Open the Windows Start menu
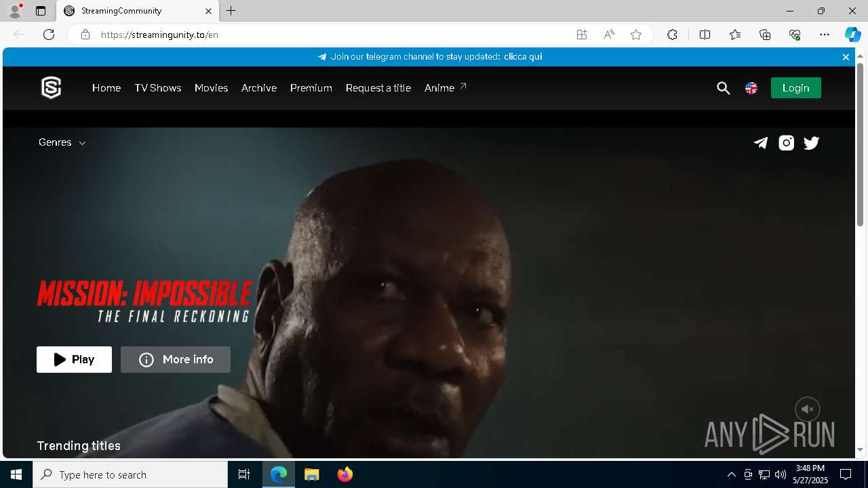868x488 pixels. click(x=16, y=474)
